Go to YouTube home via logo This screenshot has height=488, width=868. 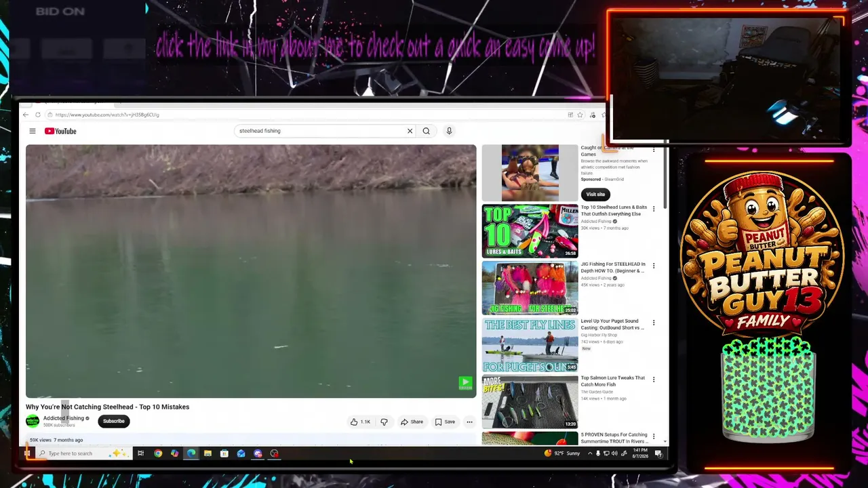(60, 131)
